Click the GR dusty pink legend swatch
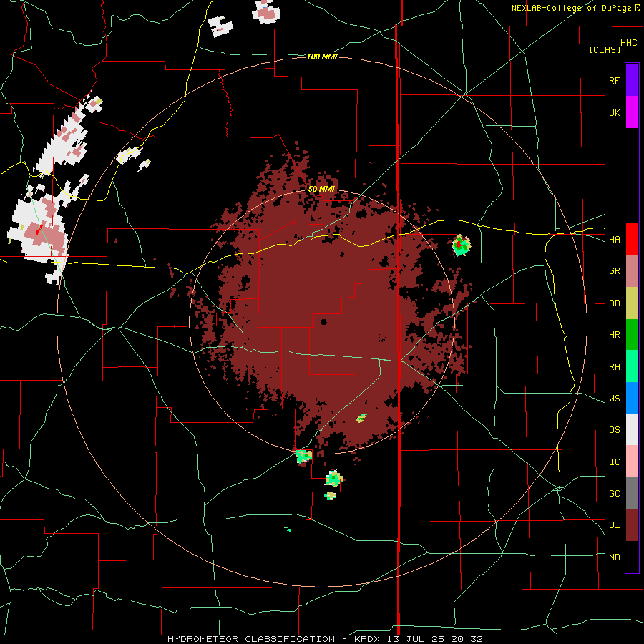Image resolution: width=644 pixels, height=644 pixels. (x=632, y=270)
